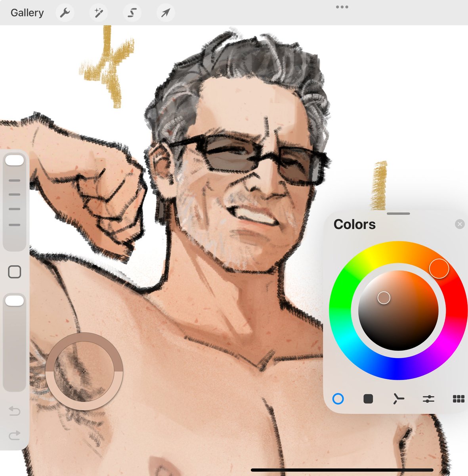This screenshot has height=476, width=468.
Task: Click the Colors panel title
Action: click(x=354, y=225)
